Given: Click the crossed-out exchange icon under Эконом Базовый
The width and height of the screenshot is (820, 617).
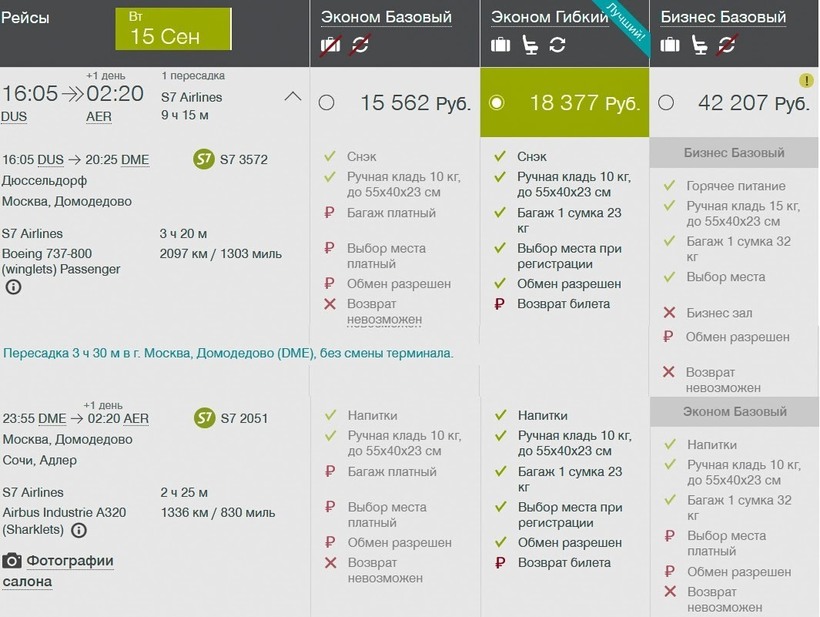Looking at the screenshot, I should (360, 44).
